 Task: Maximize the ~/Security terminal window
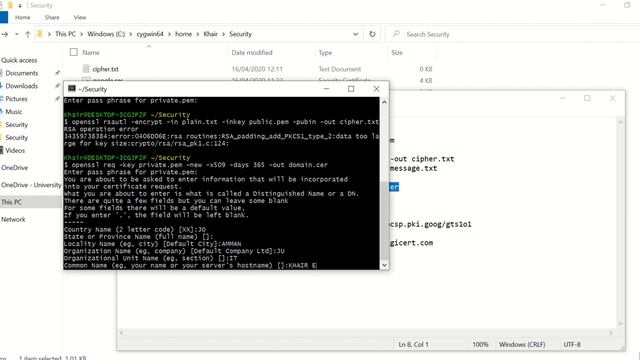point(351,89)
